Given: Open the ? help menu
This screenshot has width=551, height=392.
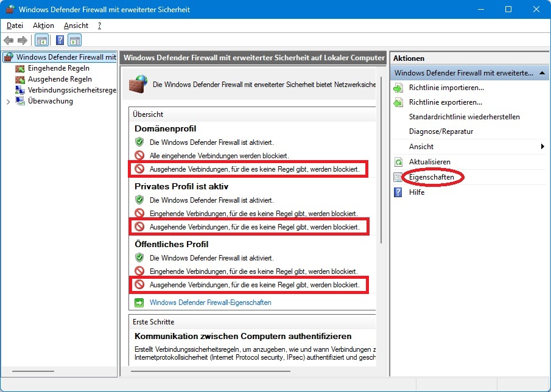Looking at the screenshot, I should [99, 26].
